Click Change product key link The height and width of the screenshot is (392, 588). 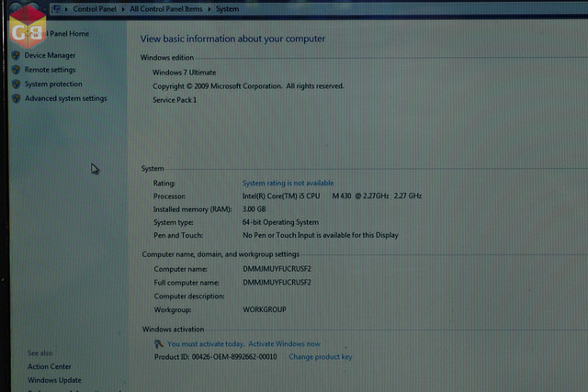pos(321,357)
